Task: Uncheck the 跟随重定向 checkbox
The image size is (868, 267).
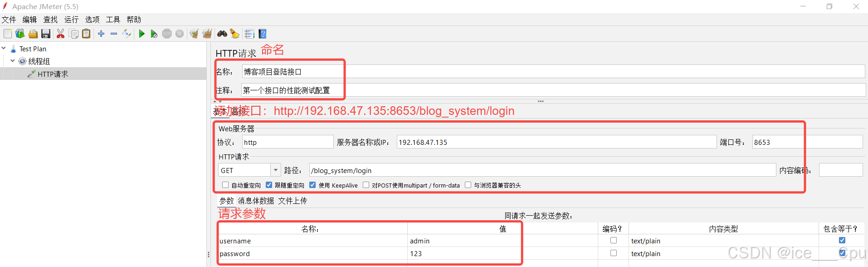Action: 269,185
